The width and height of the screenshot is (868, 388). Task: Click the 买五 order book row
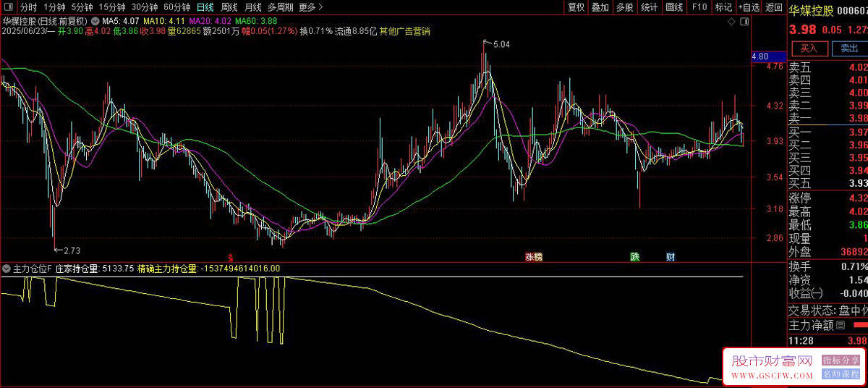tap(828, 183)
